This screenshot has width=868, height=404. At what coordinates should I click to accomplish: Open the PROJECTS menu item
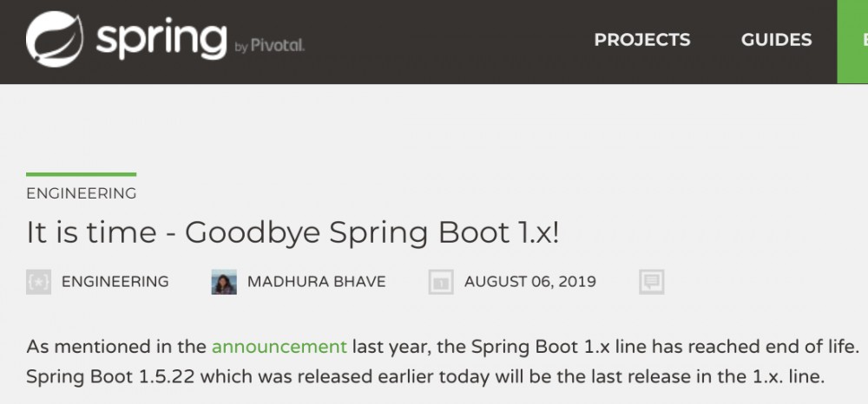pos(642,40)
